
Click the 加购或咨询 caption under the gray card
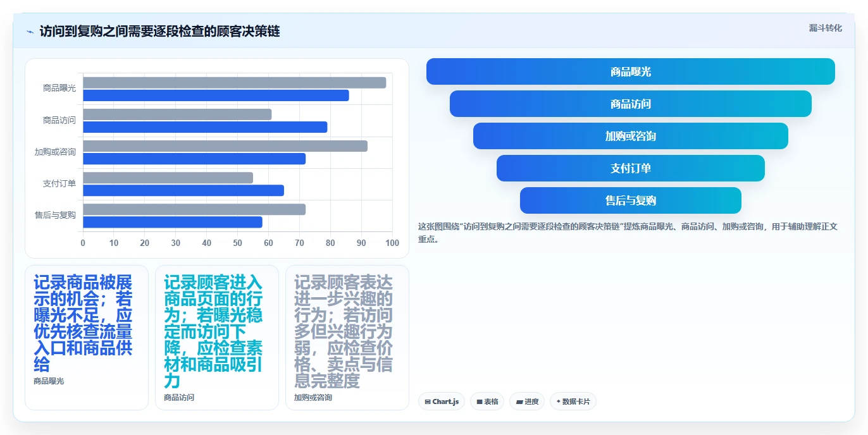click(x=313, y=398)
